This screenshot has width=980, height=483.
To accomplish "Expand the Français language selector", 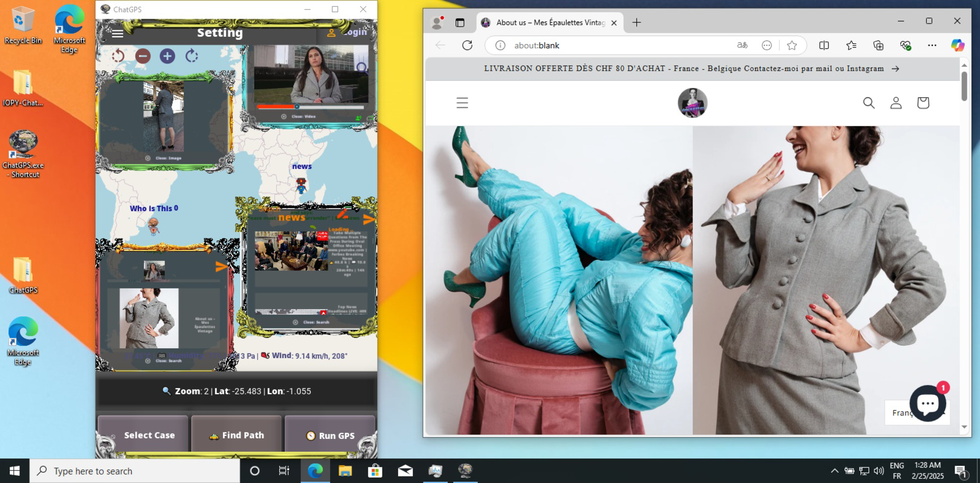I will coord(917,413).
